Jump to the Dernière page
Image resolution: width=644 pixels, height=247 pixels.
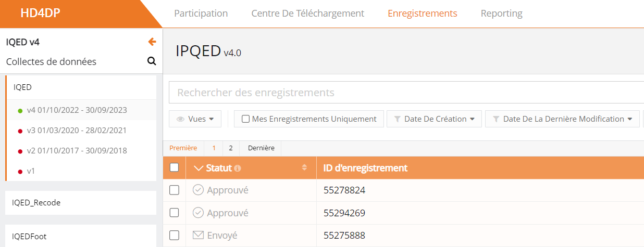[261, 148]
